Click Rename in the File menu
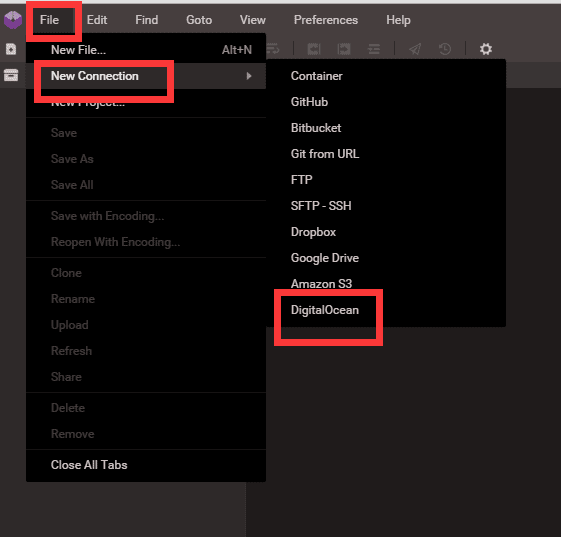The height and width of the screenshot is (537, 561). click(146, 299)
